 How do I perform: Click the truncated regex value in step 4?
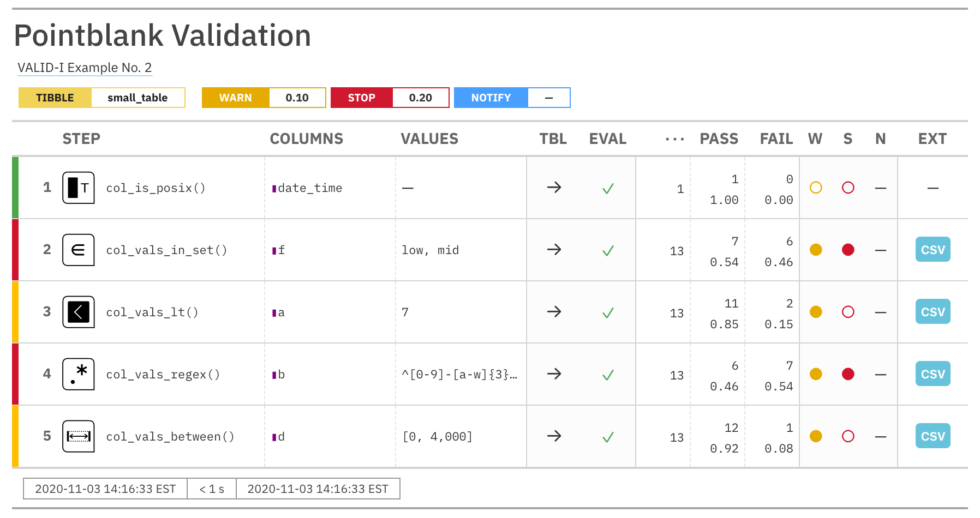[459, 375]
